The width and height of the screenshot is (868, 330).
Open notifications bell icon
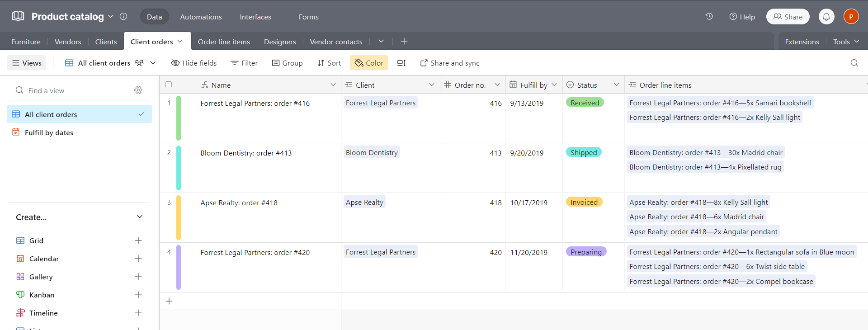click(x=826, y=17)
